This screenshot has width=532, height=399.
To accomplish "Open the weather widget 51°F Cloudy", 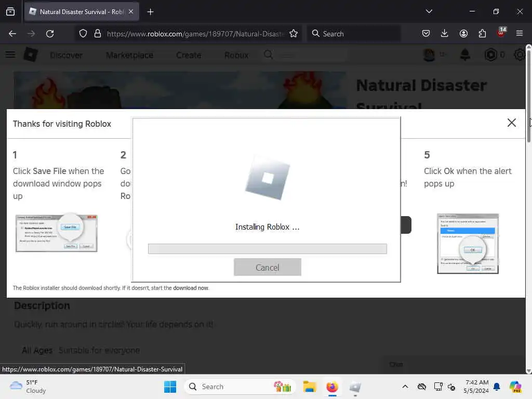I will click(28, 387).
